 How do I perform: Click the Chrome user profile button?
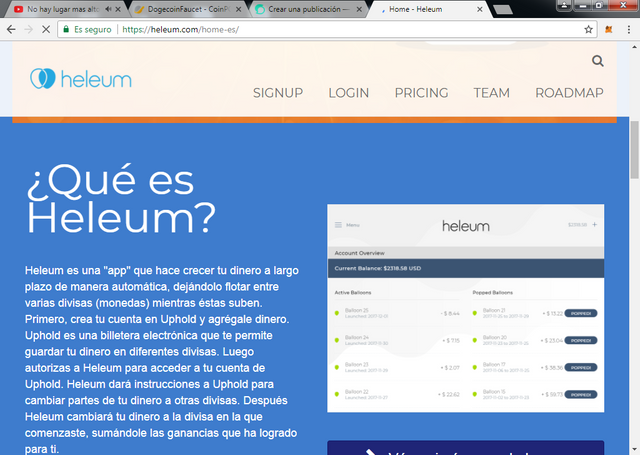(x=564, y=5)
